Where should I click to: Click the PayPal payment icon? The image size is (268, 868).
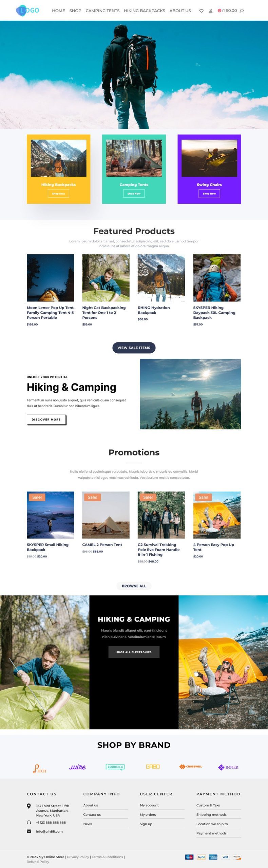coord(201,857)
